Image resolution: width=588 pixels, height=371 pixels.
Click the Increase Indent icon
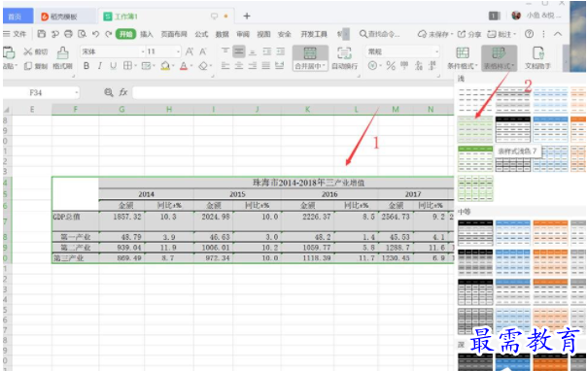(x=281, y=51)
